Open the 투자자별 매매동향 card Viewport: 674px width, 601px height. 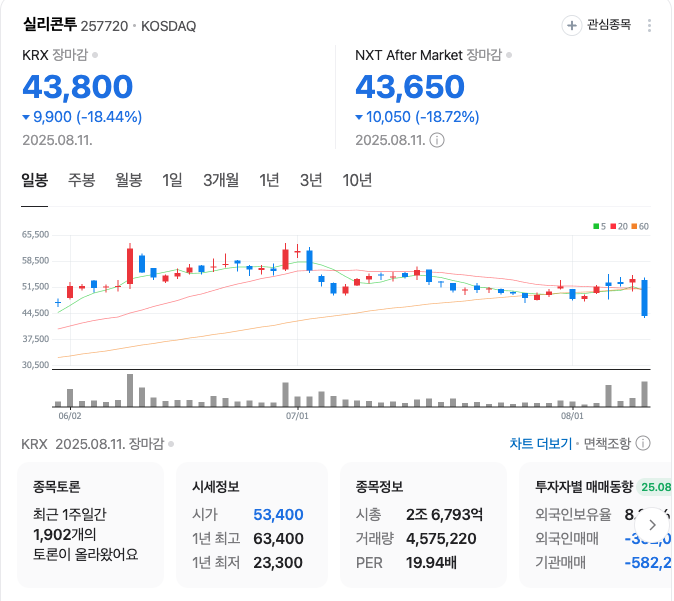(x=597, y=525)
